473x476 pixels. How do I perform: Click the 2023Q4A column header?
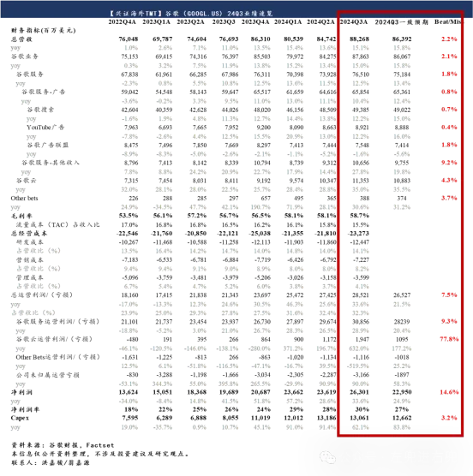(255, 22)
